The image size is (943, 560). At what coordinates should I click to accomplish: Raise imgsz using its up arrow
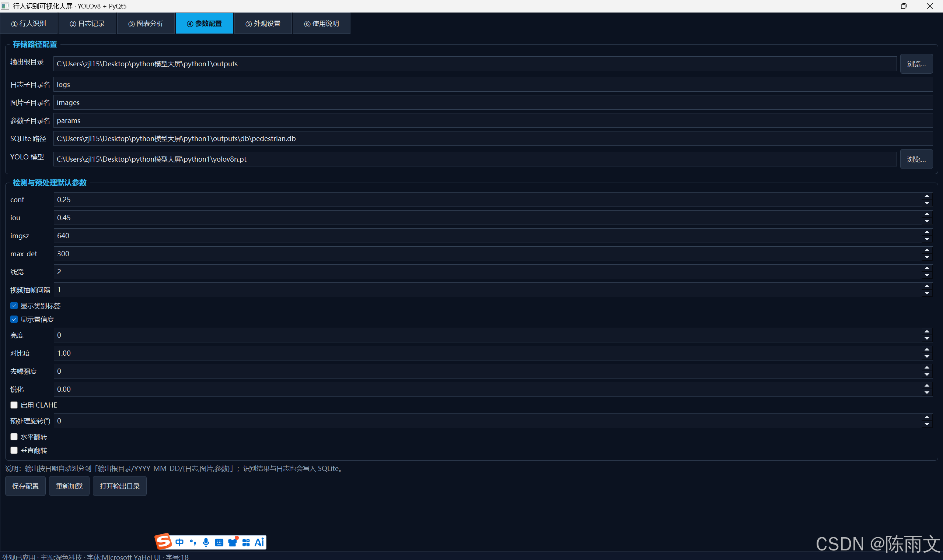tap(927, 232)
